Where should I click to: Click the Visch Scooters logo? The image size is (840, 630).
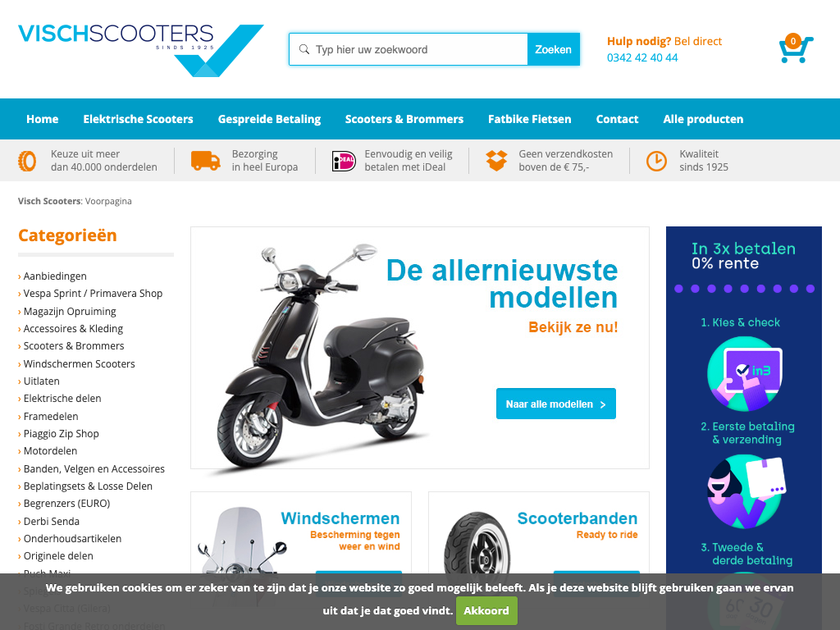click(141, 50)
